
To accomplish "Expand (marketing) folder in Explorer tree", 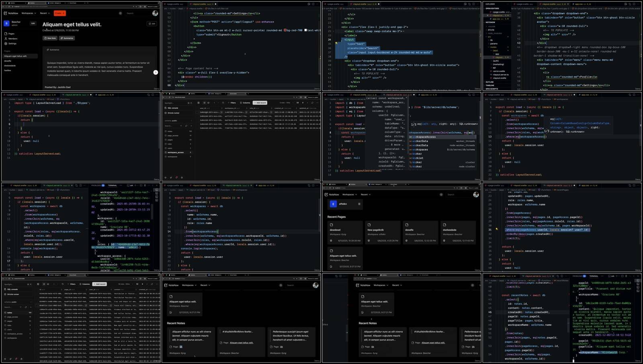I will 498,64.
